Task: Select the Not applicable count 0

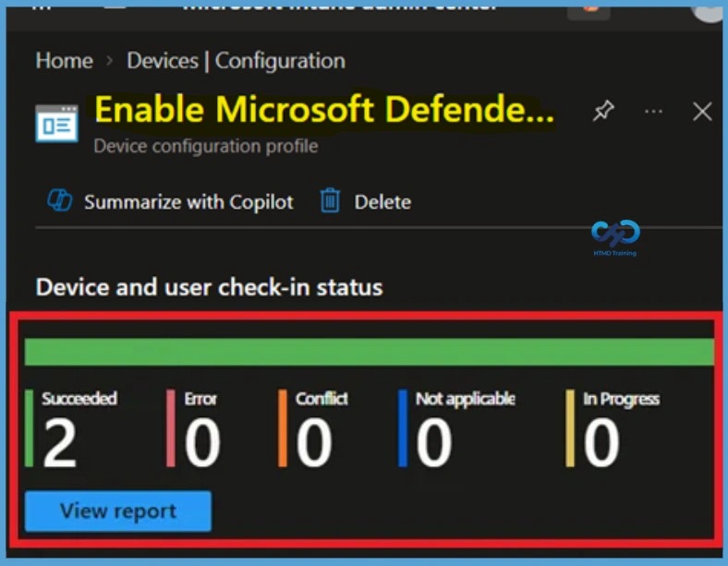Action: pyautogui.click(x=433, y=442)
